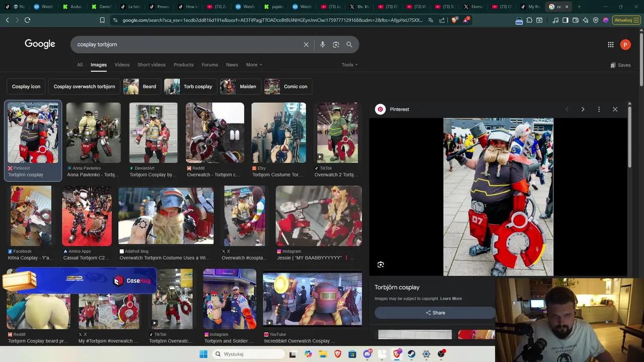Start voice search with the microphone icon
The image size is (644, 362).
323,44
